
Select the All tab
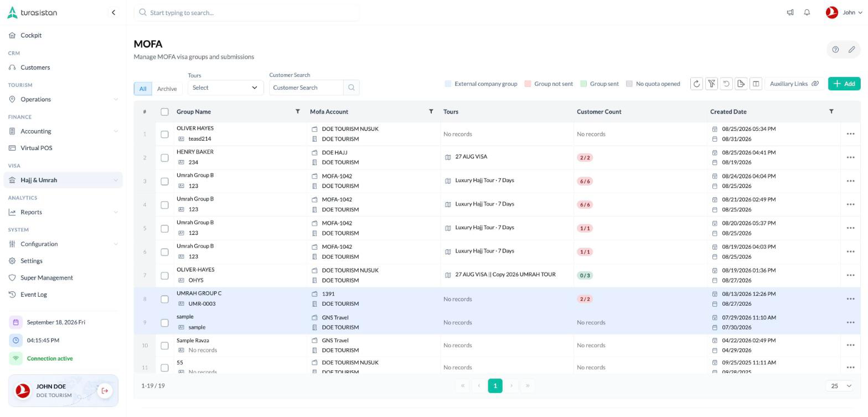tap(143, 89)
